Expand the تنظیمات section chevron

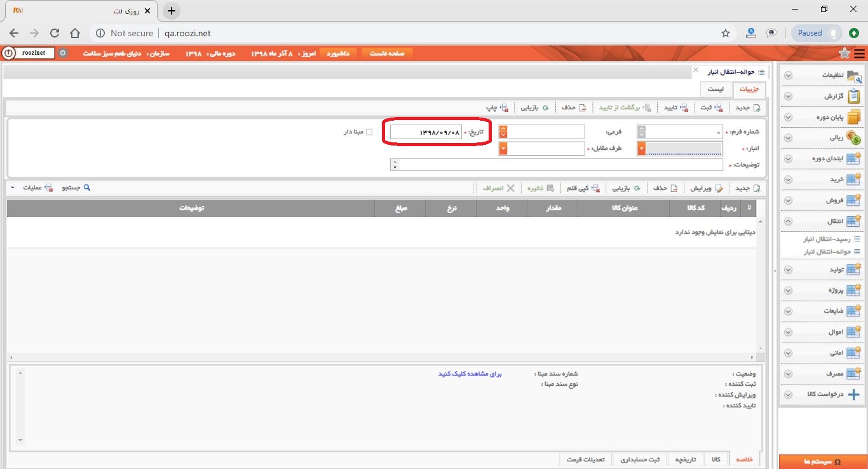tap(788, 75)
